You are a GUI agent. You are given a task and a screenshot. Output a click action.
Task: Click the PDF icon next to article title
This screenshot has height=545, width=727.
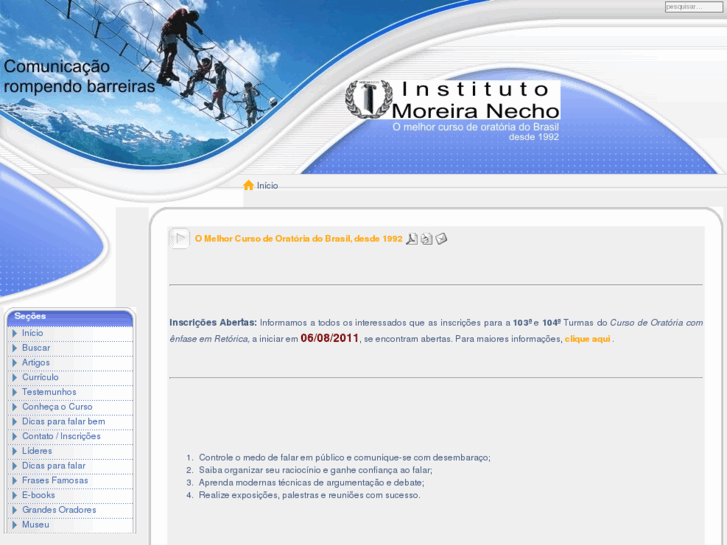[412, 239]
